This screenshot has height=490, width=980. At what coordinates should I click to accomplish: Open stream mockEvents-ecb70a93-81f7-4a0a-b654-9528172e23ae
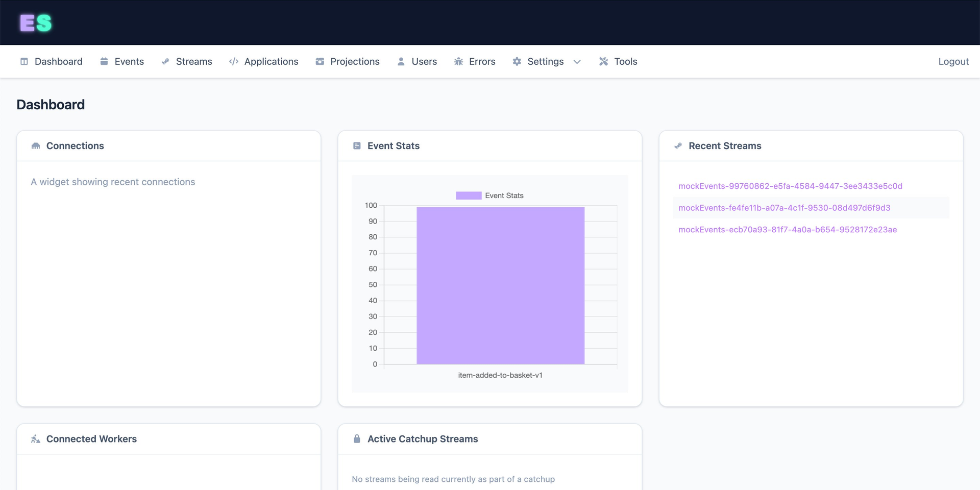click(x=788, y=230)
